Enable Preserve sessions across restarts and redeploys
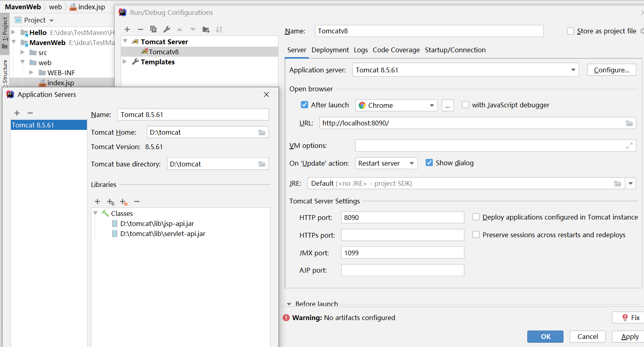 point(476,235)
